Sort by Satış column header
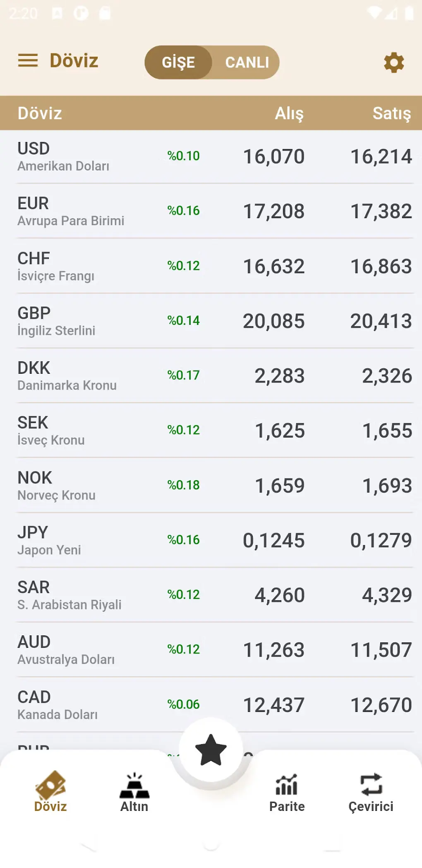The height and width of the screenshot is (868, 422). point(391,113)
